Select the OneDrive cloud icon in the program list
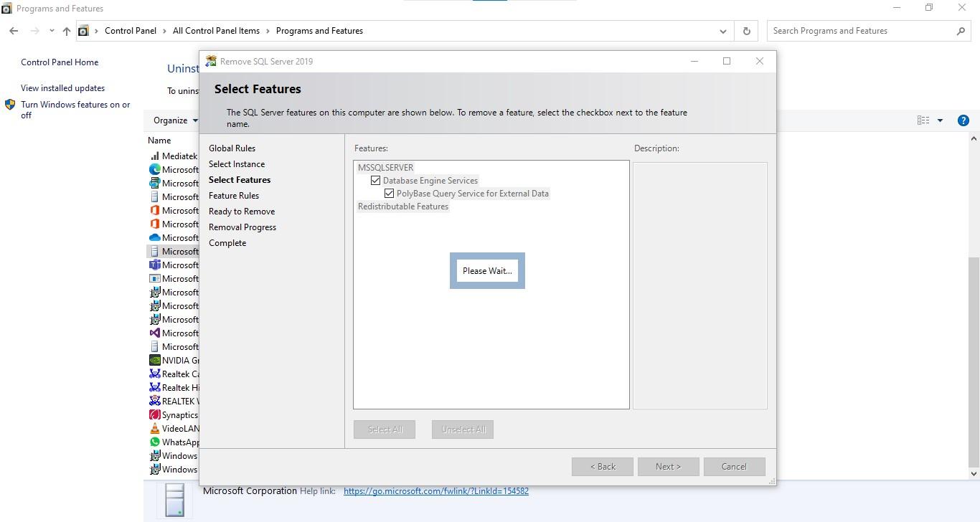The width and height of the screenshot is (980, 522). (154, 237)
